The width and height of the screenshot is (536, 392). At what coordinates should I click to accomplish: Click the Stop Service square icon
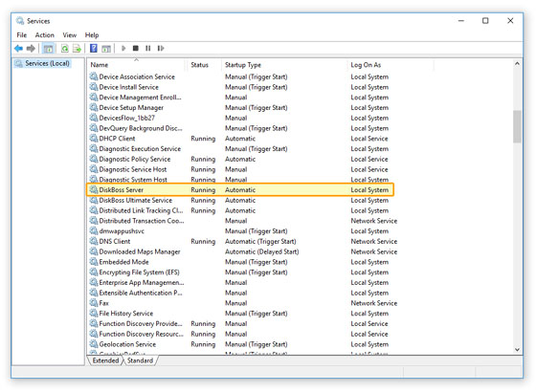tap(136, 49)
